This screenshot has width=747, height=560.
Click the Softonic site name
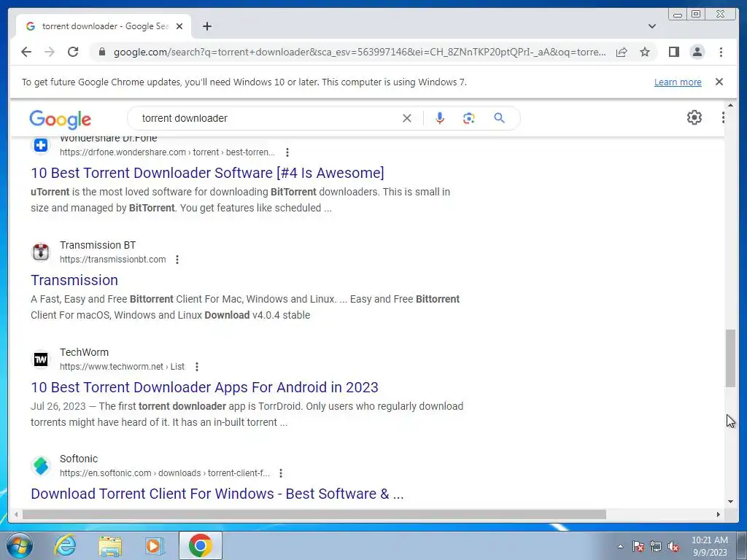(79, 459)
